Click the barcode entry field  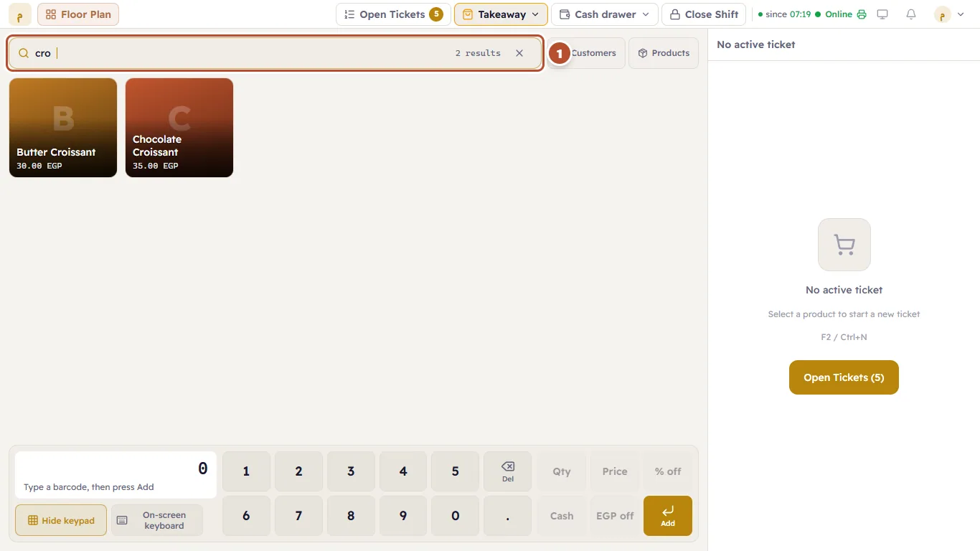pos(116,475)
